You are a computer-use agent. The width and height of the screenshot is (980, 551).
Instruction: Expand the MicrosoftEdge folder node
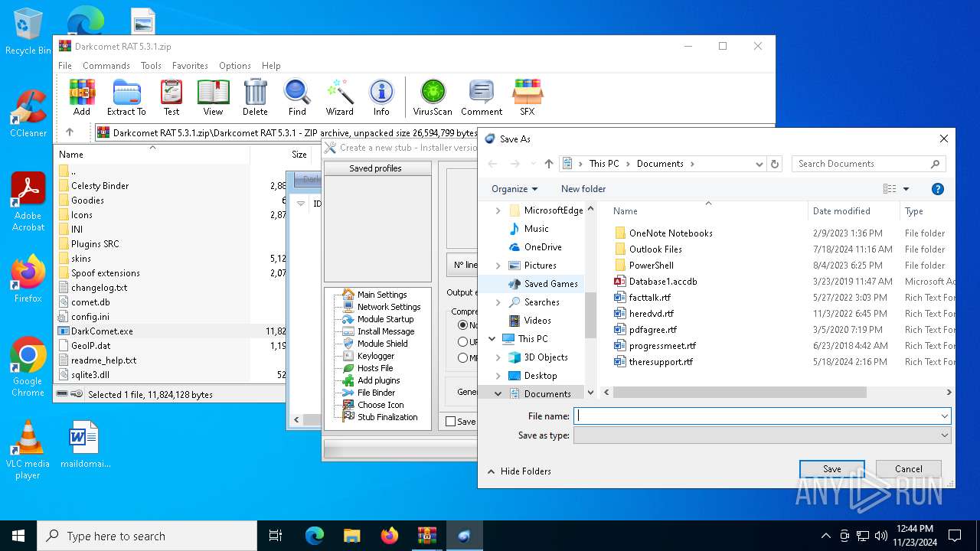click(498, 210)
